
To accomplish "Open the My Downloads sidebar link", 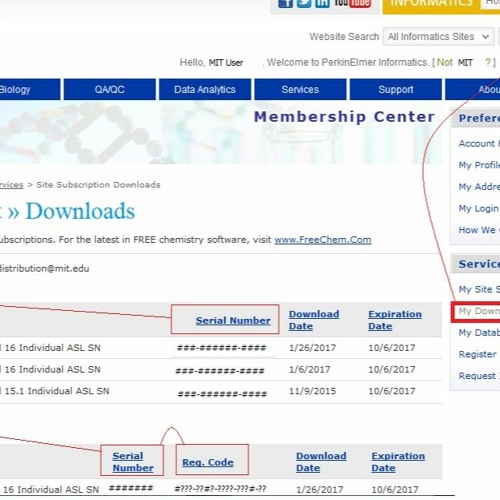I will [x=479, y=311].
